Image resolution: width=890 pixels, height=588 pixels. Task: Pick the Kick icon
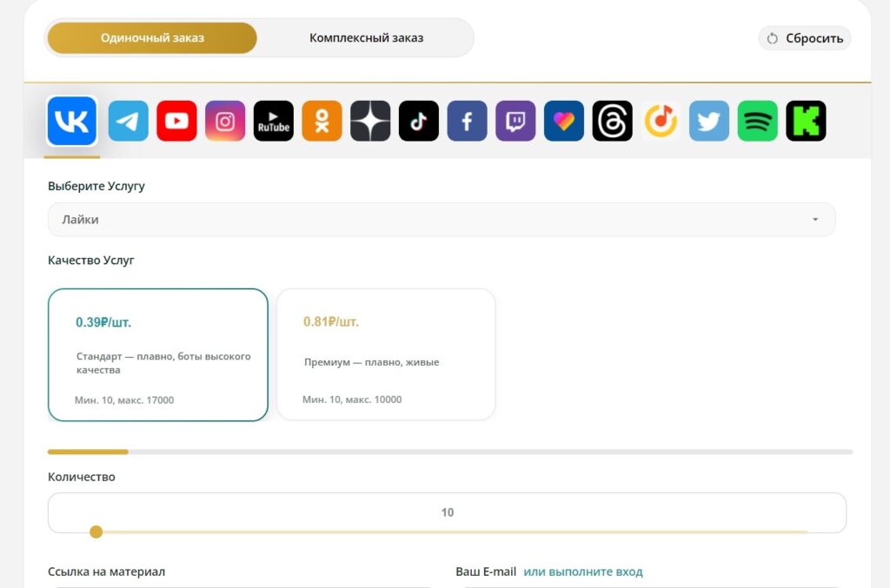tap(806, 121)
